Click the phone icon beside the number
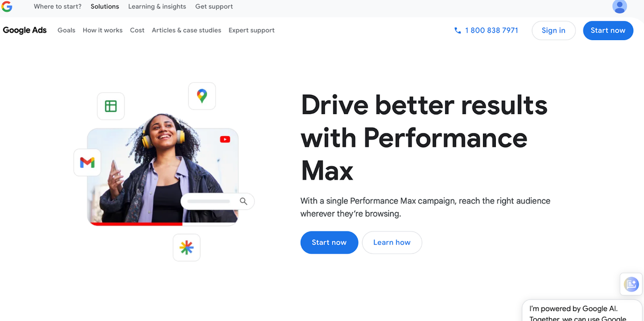Image resolution: width=644 pixels, height=321 pixels. (458, 31)
